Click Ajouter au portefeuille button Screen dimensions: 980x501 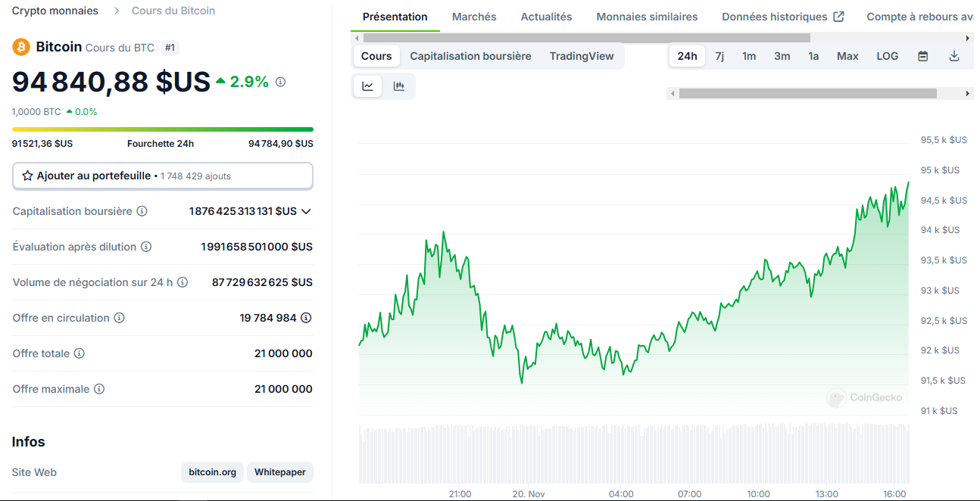tap(162, 176)
